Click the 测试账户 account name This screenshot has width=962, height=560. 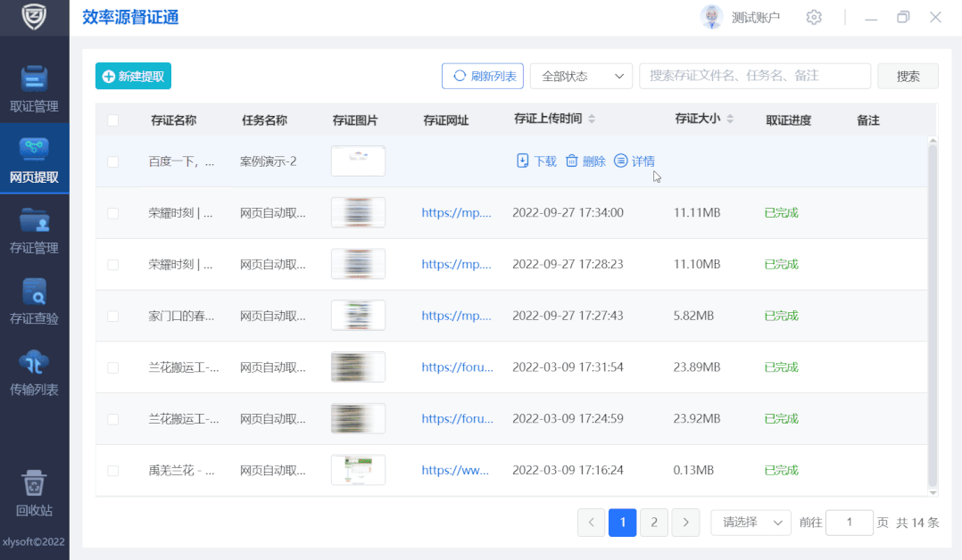tap(755, 18)
